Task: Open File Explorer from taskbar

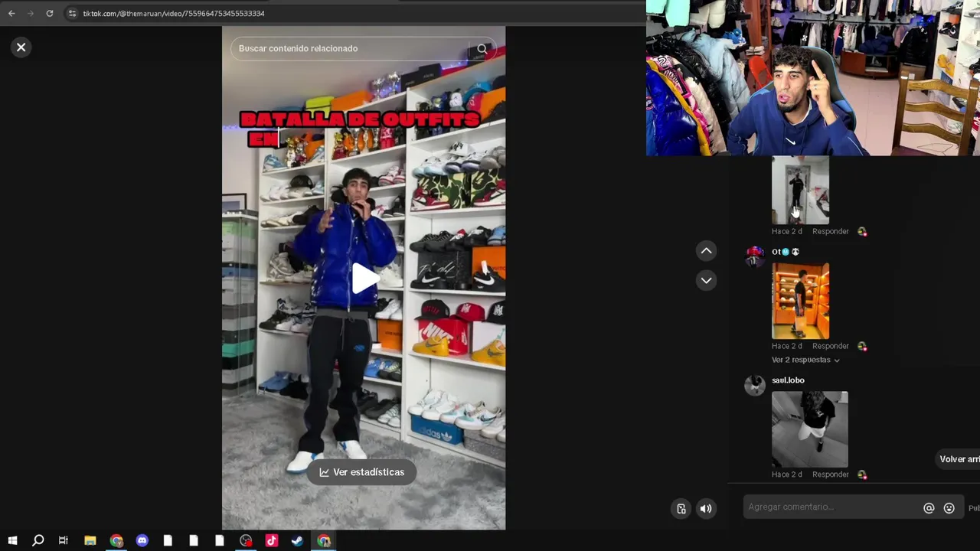Action: click(x=90, y=540)
